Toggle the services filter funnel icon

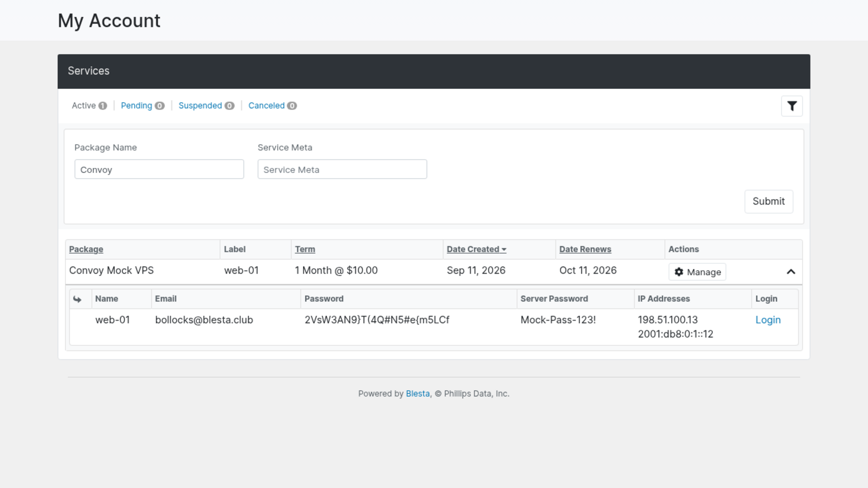coord(792,106)
